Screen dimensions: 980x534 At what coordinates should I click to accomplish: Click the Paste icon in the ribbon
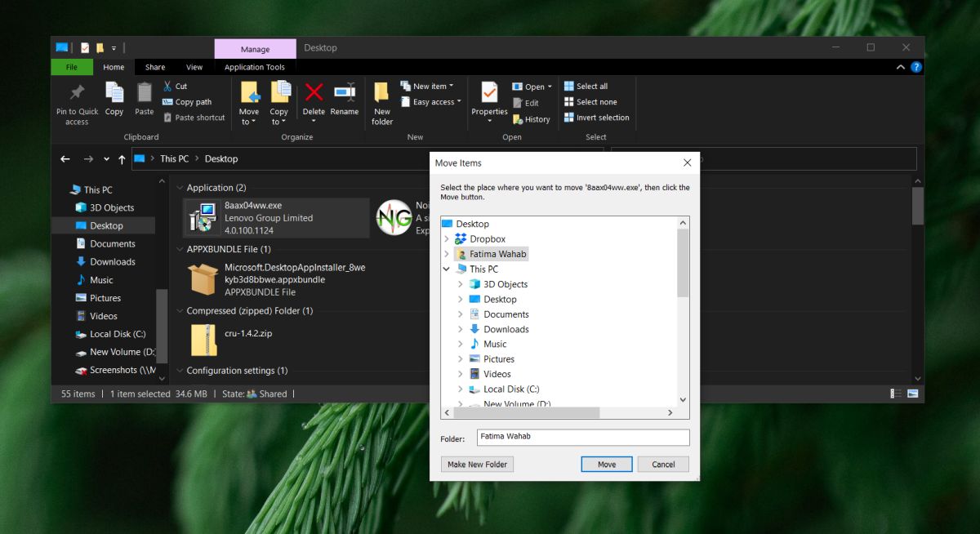145,92
